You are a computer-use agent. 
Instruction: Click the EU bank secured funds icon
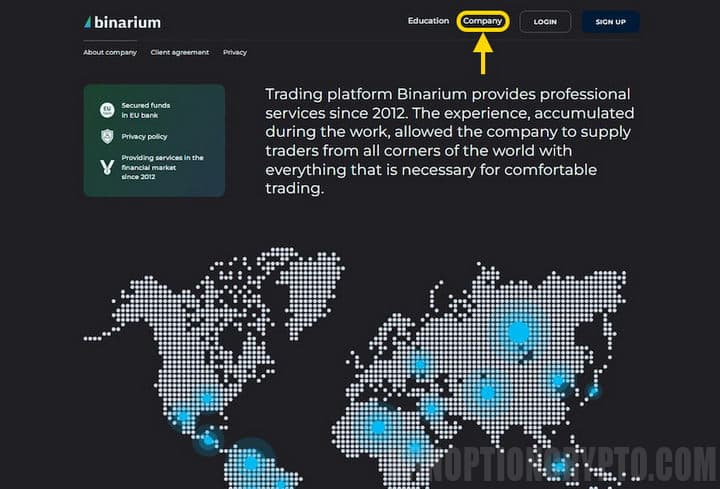(107, 110)
